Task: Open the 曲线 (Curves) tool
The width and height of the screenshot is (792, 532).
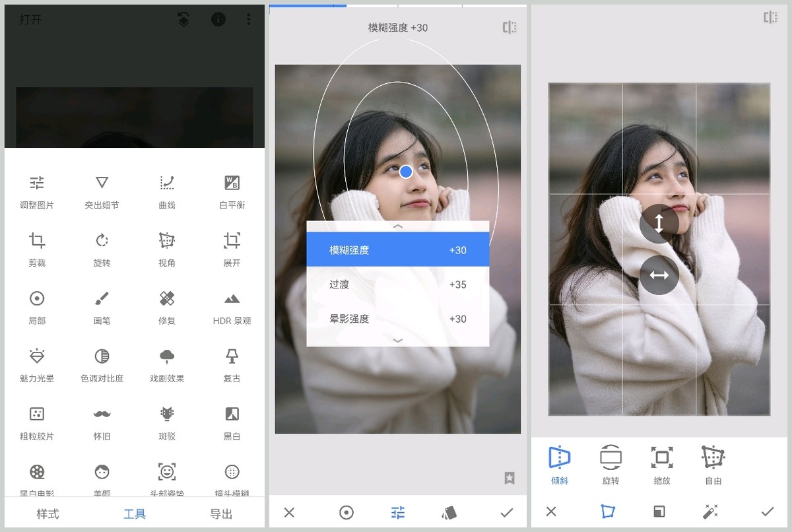Action: [x=166, y=191]
